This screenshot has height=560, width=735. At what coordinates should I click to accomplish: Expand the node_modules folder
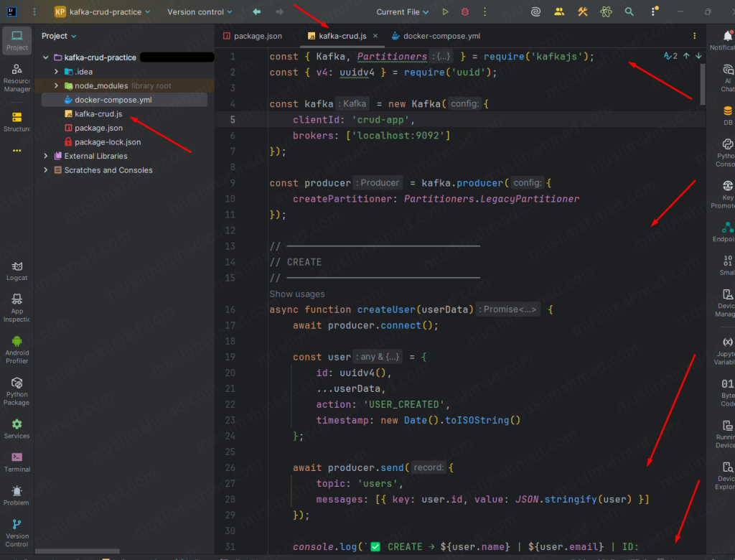56,85
